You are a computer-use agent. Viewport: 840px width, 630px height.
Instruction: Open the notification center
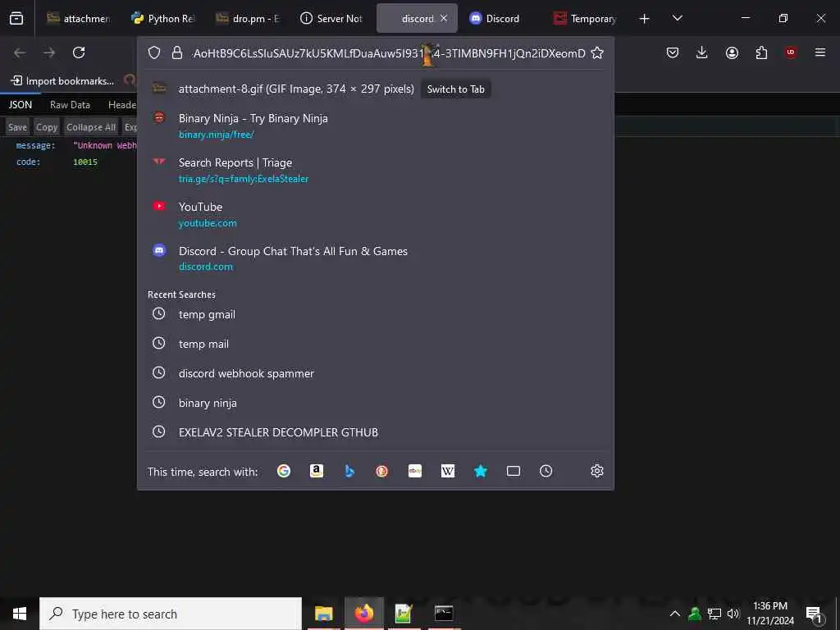coord(814,614)
